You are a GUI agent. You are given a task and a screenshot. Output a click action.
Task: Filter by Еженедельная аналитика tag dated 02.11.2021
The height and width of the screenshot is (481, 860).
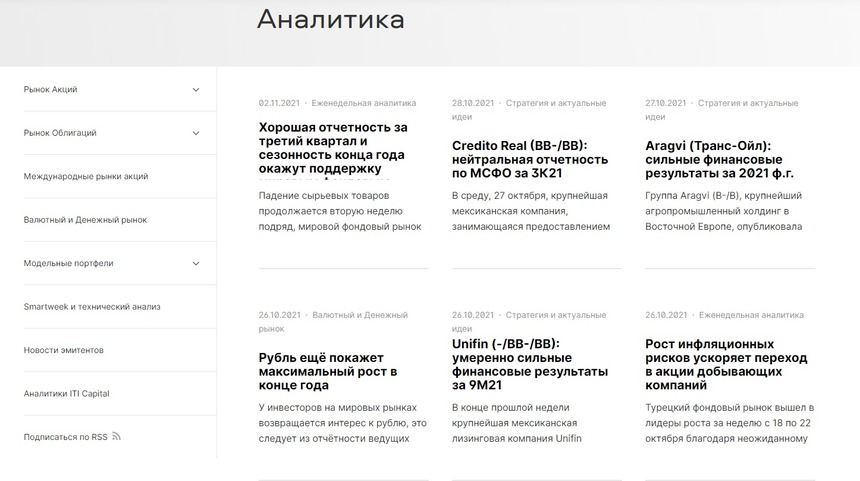[x=364, y=103]
